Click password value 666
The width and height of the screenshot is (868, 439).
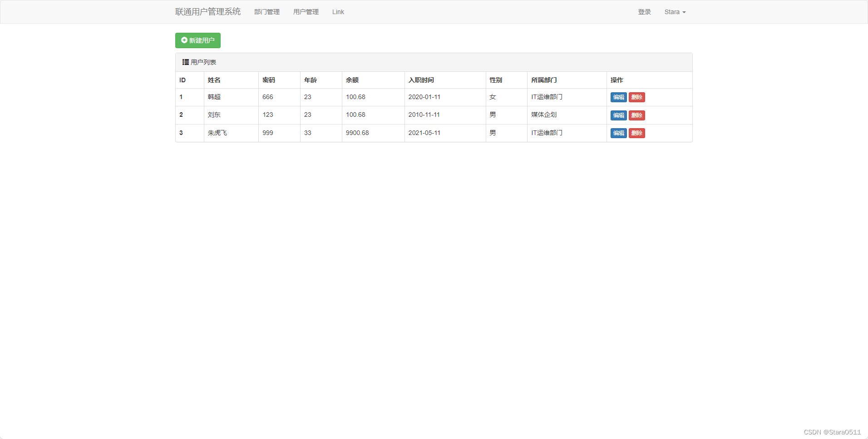point(268,97)
